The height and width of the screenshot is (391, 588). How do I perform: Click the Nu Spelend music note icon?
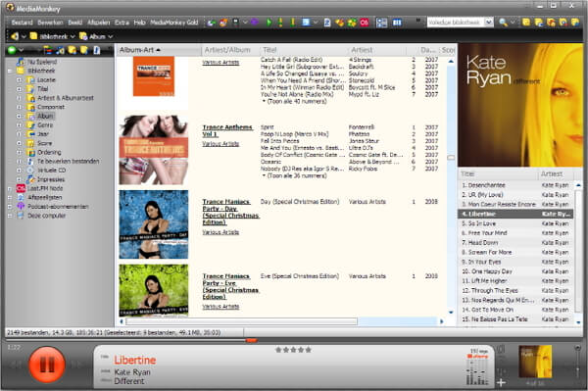pos(21,62)
